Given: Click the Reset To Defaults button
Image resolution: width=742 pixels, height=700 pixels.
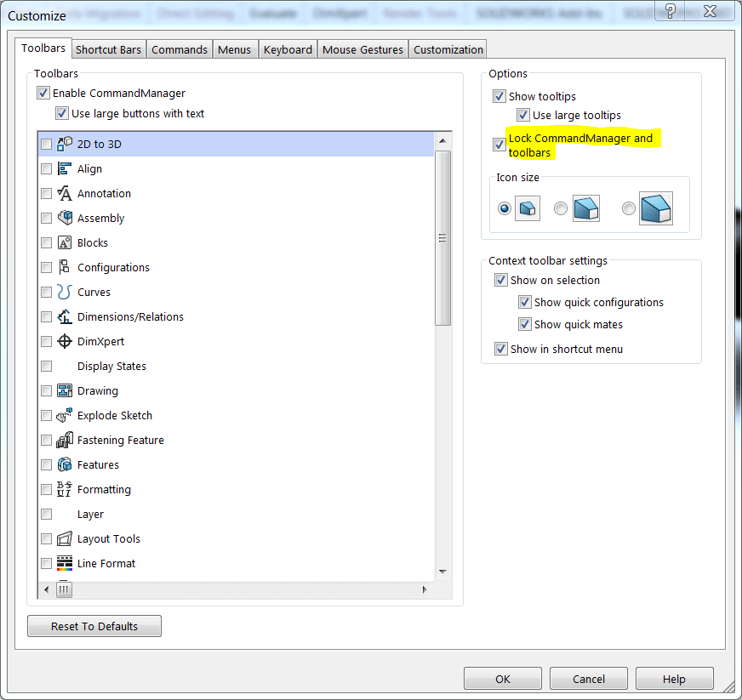Looking at the screenshot, I should tap(94, 626).
